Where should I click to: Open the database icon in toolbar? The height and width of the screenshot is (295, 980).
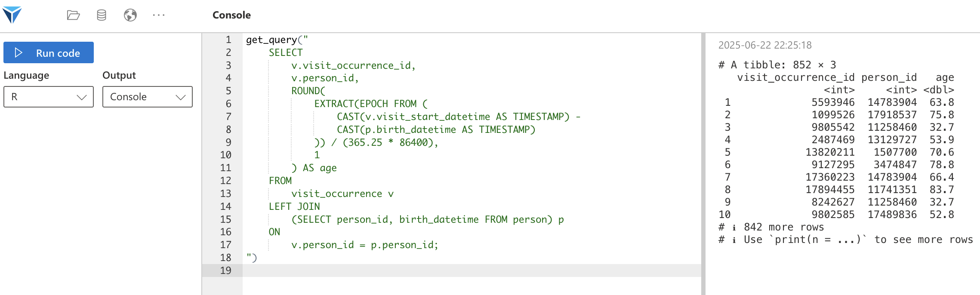coord(102,15)
